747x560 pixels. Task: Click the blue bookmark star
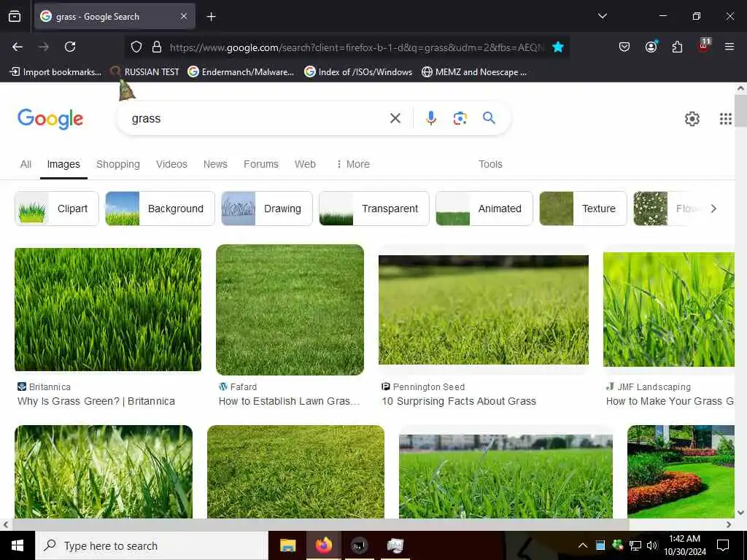(558, 47)
